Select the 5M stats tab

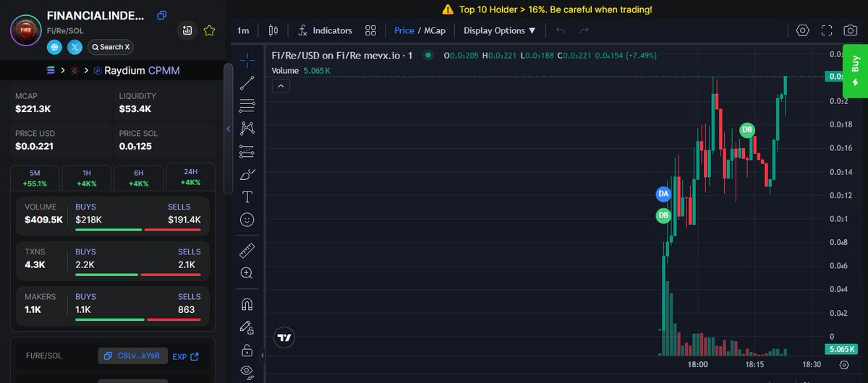tap(35, 178)
